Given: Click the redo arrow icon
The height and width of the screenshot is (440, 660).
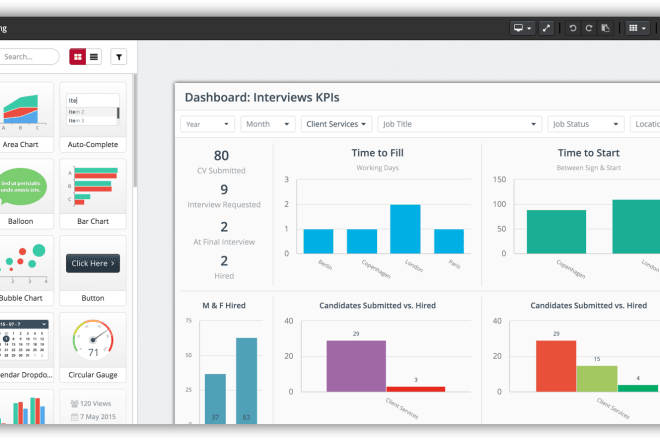Looking at the screenshot, I should point(589,28).
